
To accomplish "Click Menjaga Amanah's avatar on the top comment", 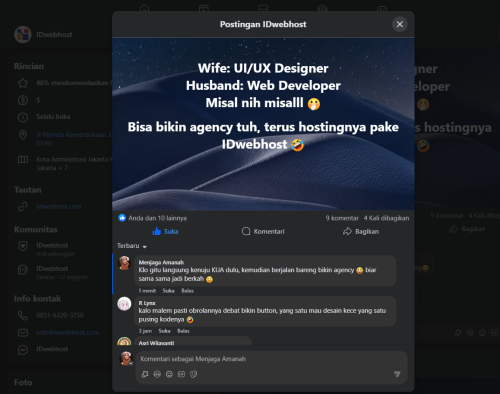I will pyautogui.click(x=124, y=263).
